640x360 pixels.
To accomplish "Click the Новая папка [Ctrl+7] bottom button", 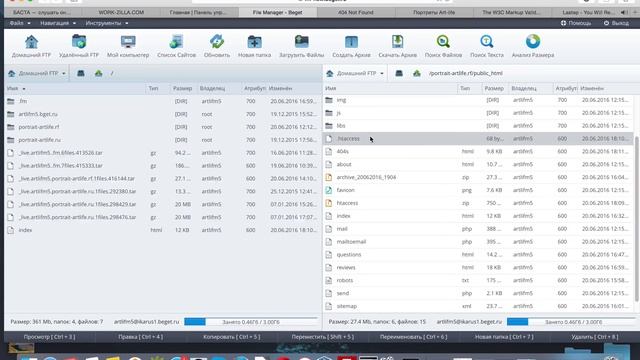I will tap(504, 337).
